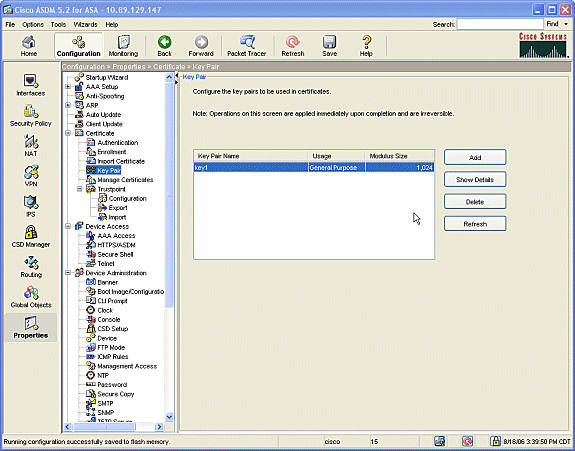This screenshot has height=451, width=575.
Task: Click the Show Details button
Action: point(475,179)
